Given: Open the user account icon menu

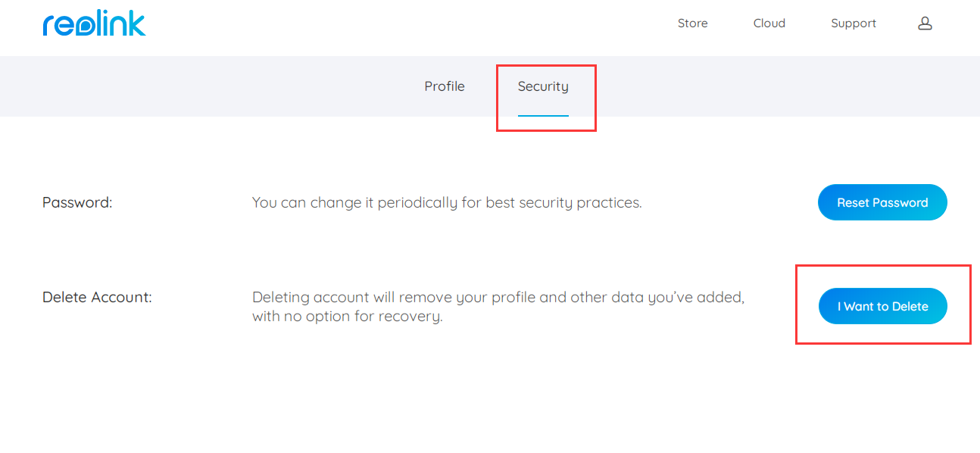Looking at the screenshot, I should pos(925,23).
